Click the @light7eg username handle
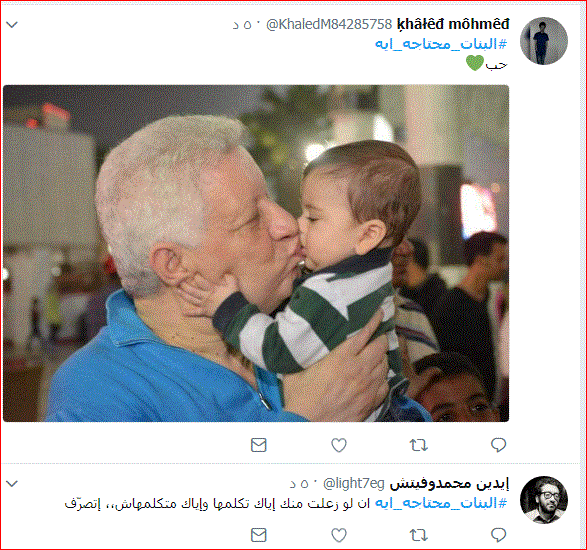Image resolution: width=587 pixels, height=550 pixels. click(x=354, y=484)
